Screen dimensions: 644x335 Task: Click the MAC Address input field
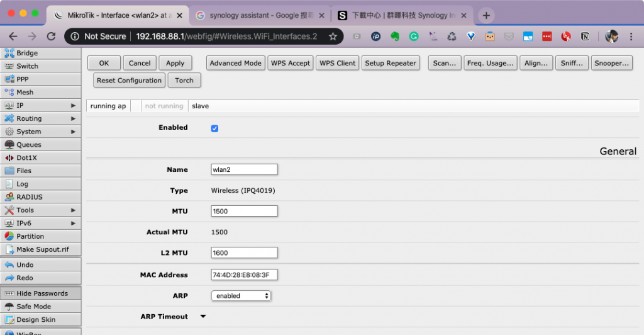point(245,275)
